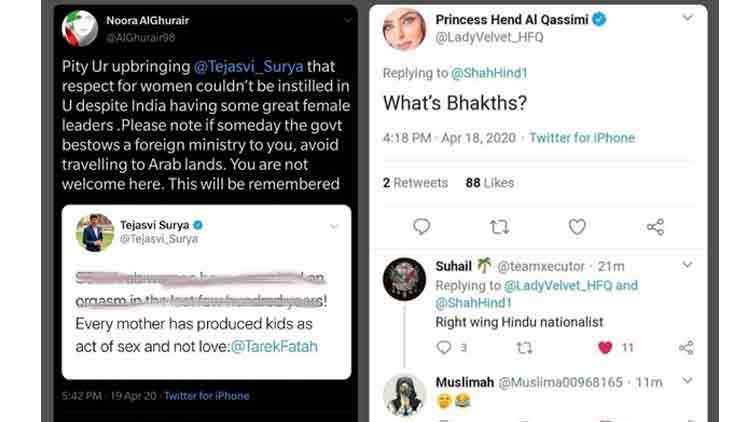
Task: View the 2 Retweets list
Action: [415, 183]
